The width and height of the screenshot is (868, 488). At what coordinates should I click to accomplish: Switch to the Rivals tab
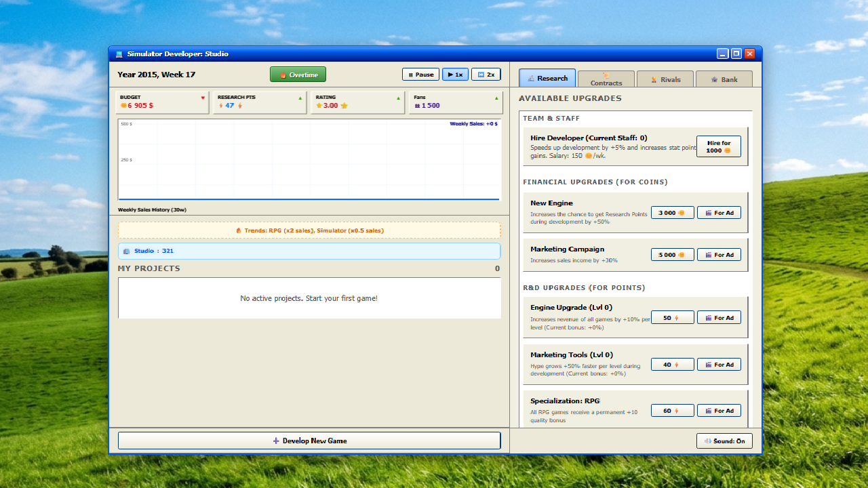coord(665,79)
